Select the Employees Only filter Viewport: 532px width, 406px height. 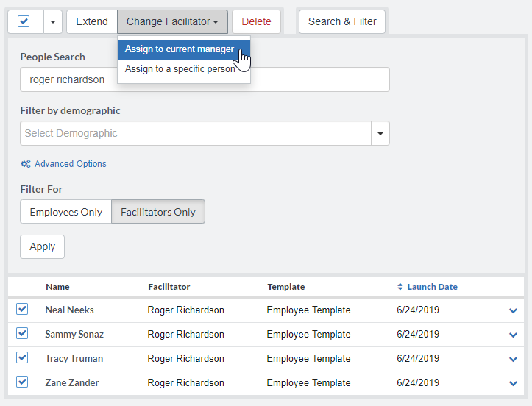[65, 212]
